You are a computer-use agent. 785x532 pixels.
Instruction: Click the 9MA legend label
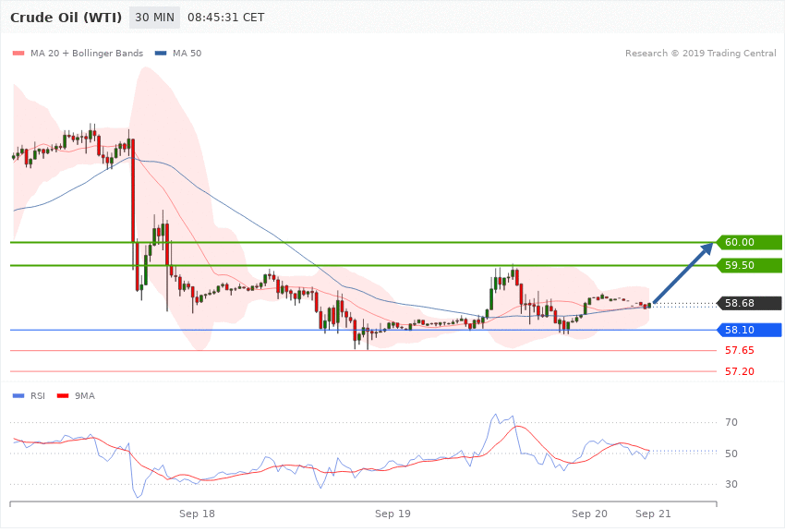point(85,396)
